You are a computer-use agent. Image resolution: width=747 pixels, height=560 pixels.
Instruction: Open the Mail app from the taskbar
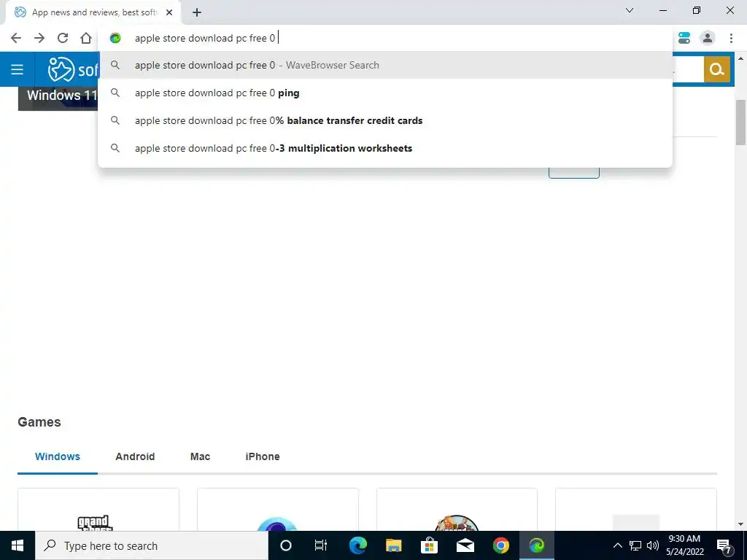[x=465, y=545]
